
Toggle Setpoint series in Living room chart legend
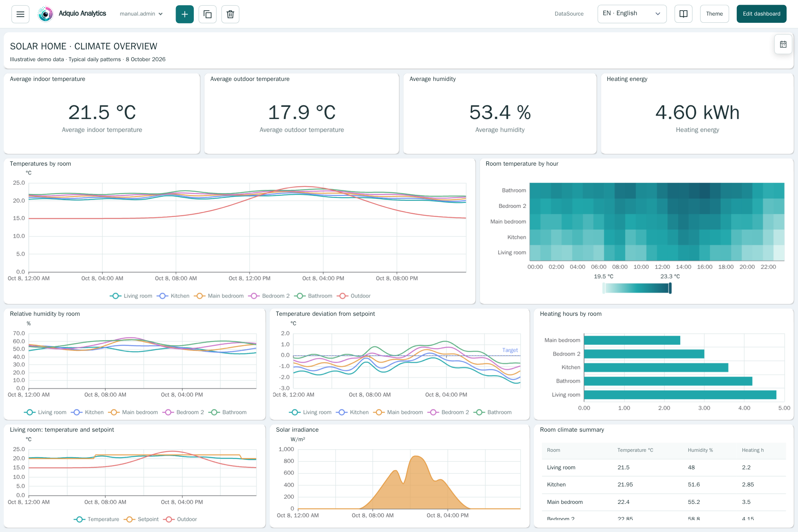tap(141, 519)
